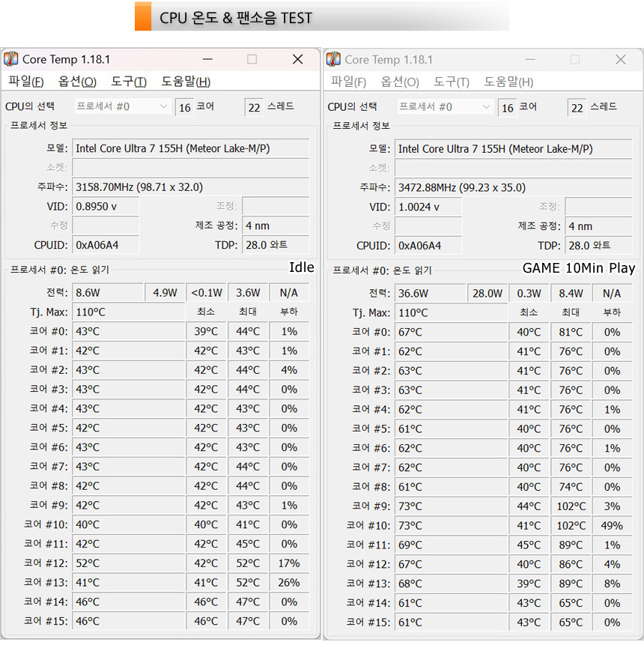Screen dimensions: 644x645
Task: Click Tj. Max 110°C in left window
Action: point(128,312)
